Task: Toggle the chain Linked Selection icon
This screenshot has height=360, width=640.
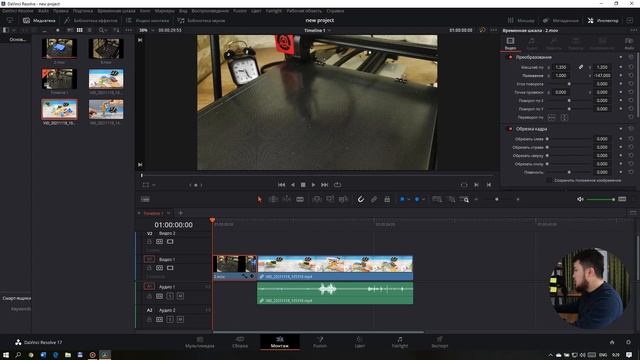Action: pyautogui.click(x=374, y=199)
